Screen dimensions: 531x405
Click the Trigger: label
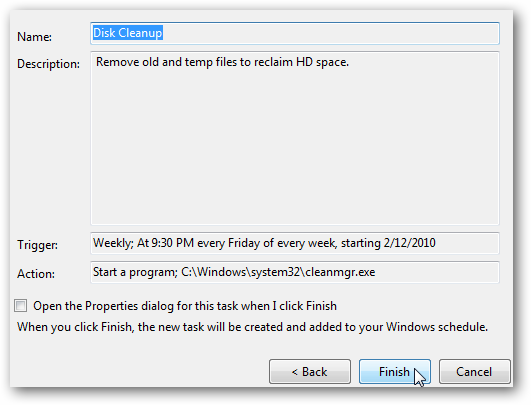[x=37, y=245]
